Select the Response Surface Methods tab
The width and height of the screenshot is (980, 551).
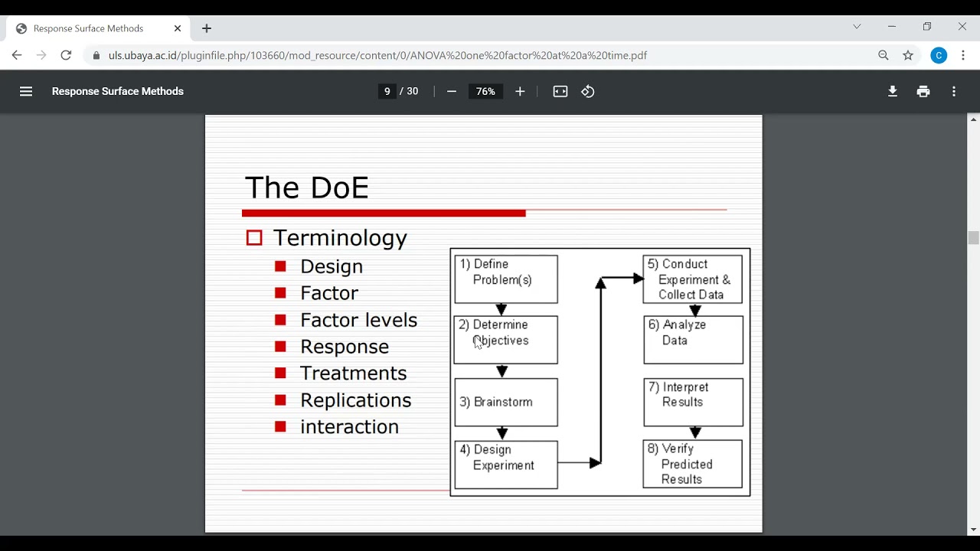point(98,28)
